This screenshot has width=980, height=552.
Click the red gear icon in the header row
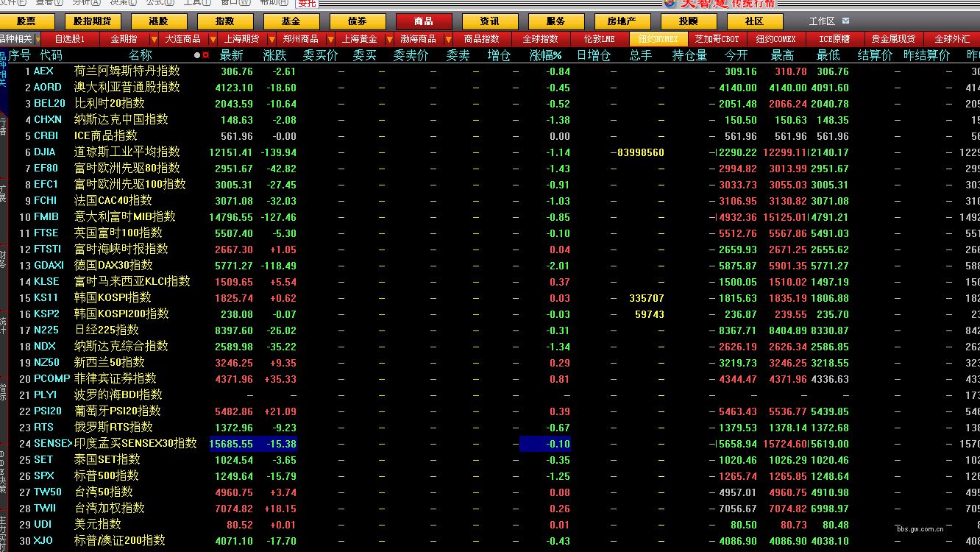tap(205, 55)
